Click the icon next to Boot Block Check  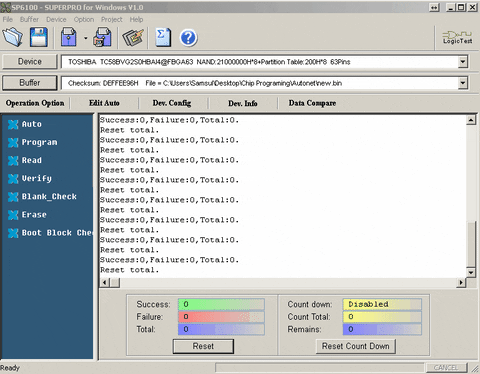13,233
